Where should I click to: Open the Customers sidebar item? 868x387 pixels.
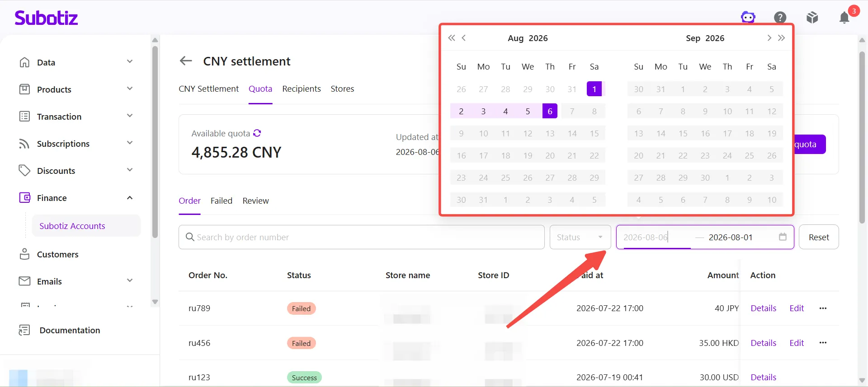click(58, 254)
